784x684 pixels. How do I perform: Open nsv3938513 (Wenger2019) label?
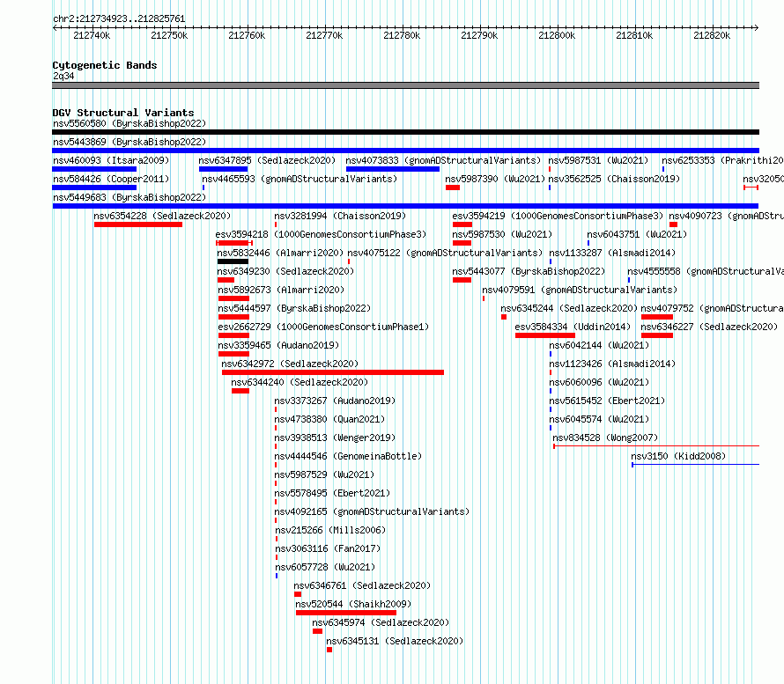click(335, 438)
